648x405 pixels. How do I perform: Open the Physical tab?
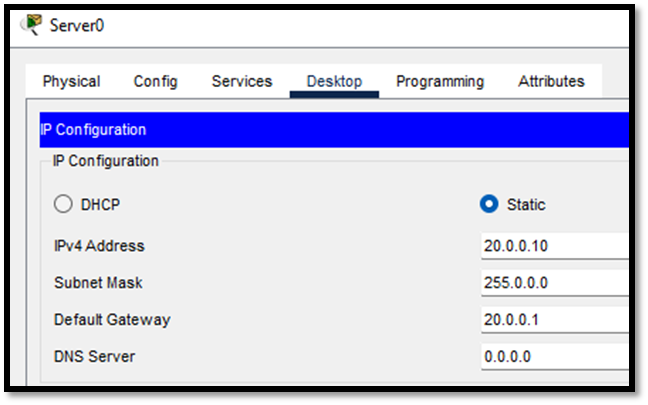pos(71,81)
